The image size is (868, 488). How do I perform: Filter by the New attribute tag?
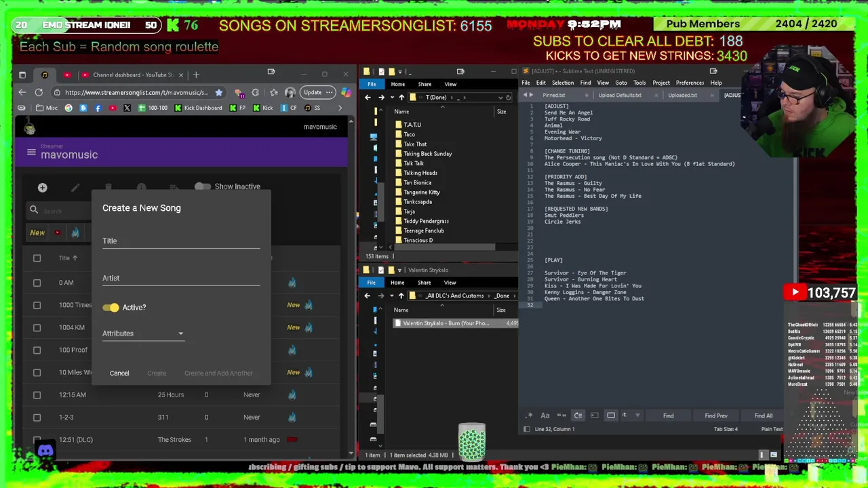37,232
